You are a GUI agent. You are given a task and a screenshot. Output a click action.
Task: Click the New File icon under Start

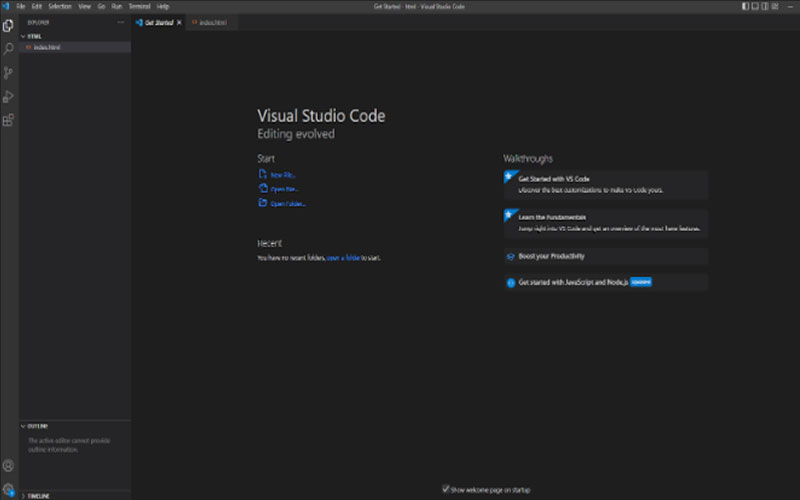pos(263,174)
